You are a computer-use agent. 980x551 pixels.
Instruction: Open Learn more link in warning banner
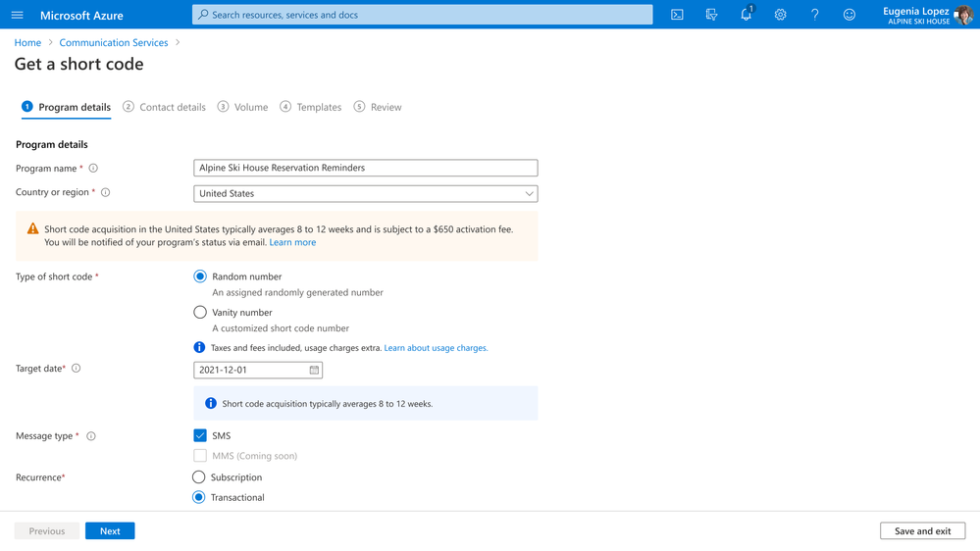pos(292,242)
